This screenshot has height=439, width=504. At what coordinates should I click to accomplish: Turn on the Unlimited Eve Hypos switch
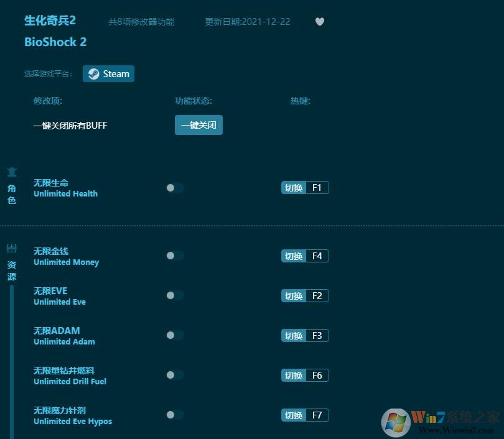pyautogui.click(x=174, y=415)
